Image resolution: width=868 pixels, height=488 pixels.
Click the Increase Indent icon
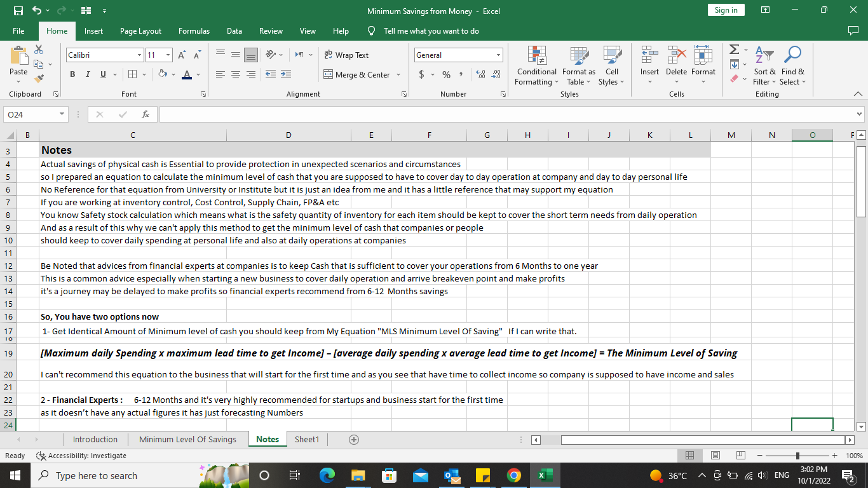pyautogui.click(x=286, y=74)
